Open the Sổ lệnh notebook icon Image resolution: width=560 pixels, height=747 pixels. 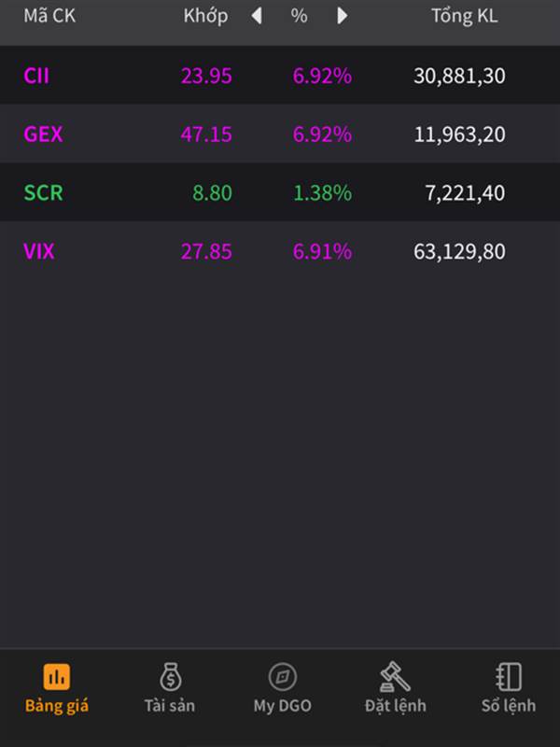[x=508, y=676]
